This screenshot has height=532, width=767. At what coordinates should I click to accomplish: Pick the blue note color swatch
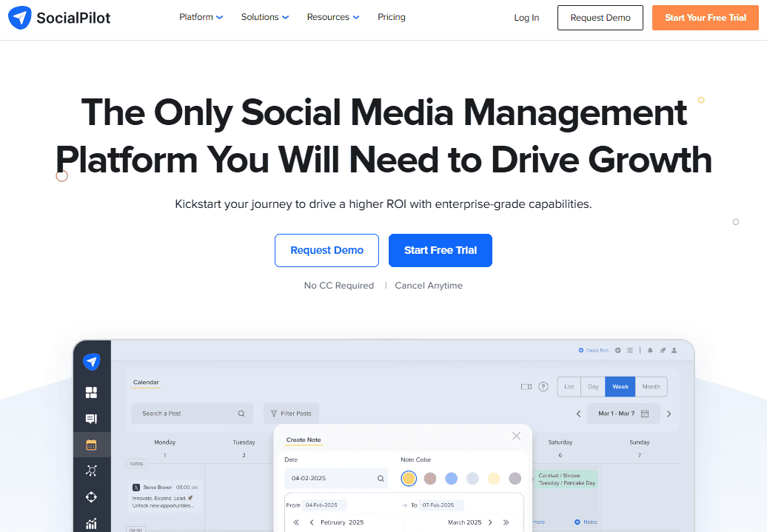[452, 479]
